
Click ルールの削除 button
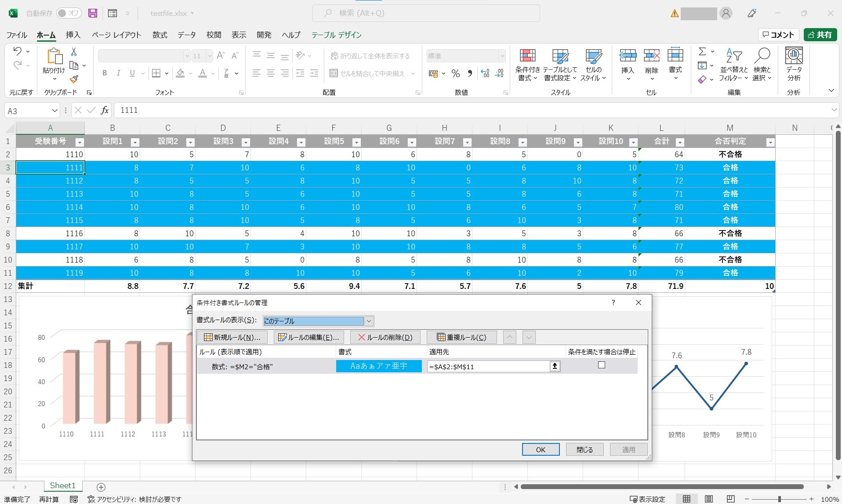385,337
